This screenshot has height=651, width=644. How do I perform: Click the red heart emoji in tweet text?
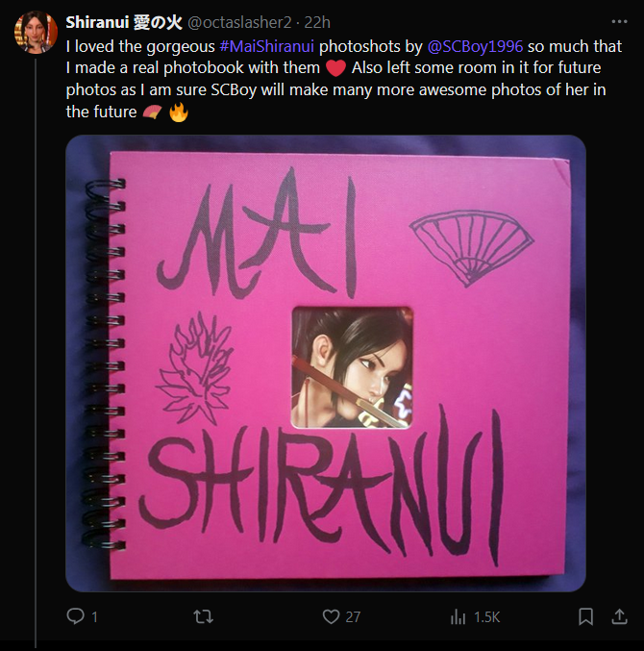[335, 68]
